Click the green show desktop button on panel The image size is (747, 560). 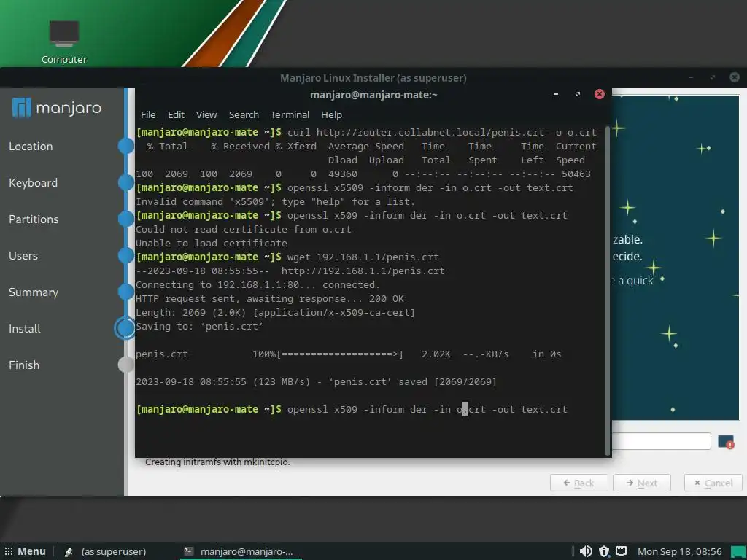pyautogui.click(x=738, y=551)
